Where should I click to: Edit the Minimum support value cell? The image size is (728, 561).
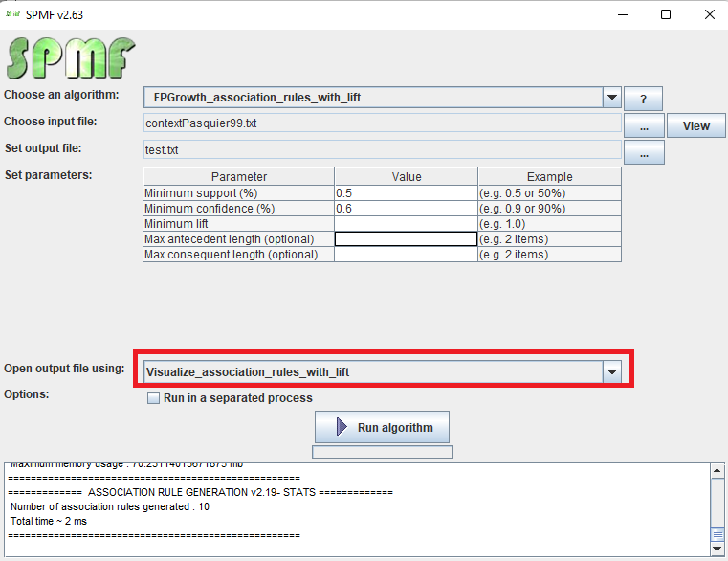406,192
